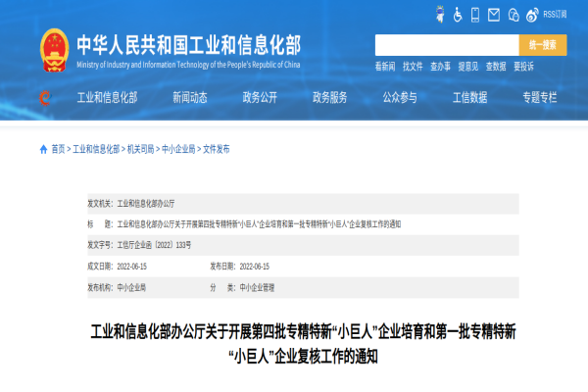
Task: Open the 公众参与 nav menu
Action: click(x=400, y=98)
